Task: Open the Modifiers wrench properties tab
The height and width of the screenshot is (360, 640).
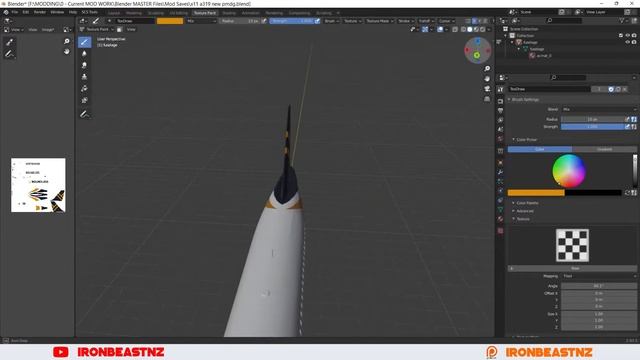Action: click(x=500, y=172)
